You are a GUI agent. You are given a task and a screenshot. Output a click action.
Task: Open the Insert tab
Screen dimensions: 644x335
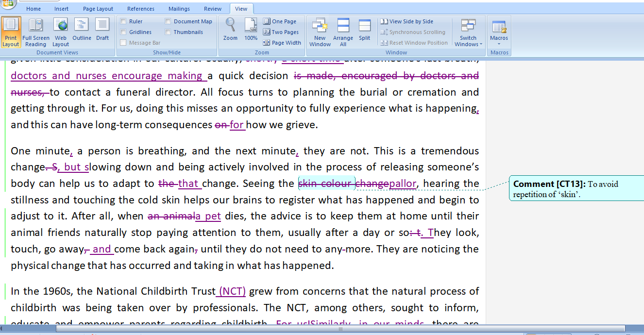[62, 9]
